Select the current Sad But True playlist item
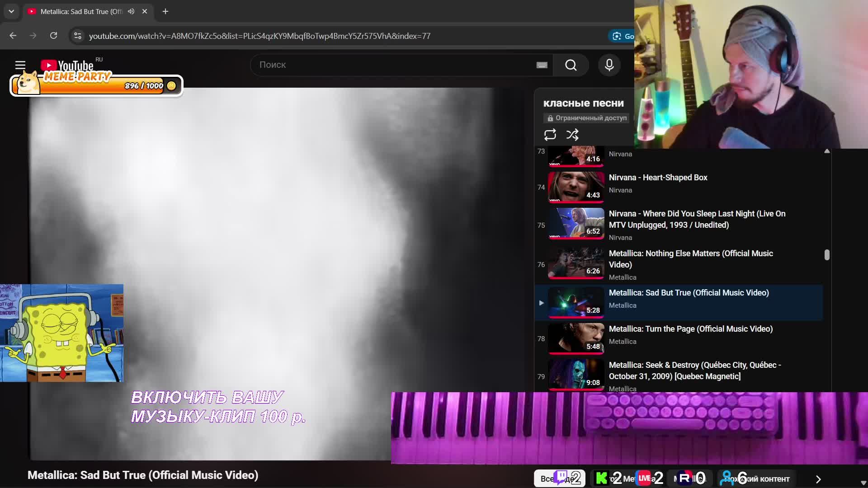The image size is (868, 488). click(679, 303)
